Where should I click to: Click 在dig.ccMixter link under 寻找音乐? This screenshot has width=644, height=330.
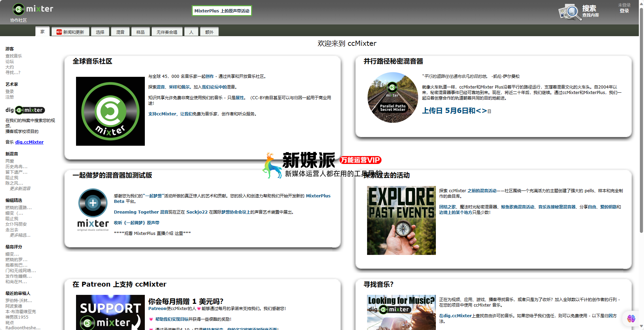455,316
